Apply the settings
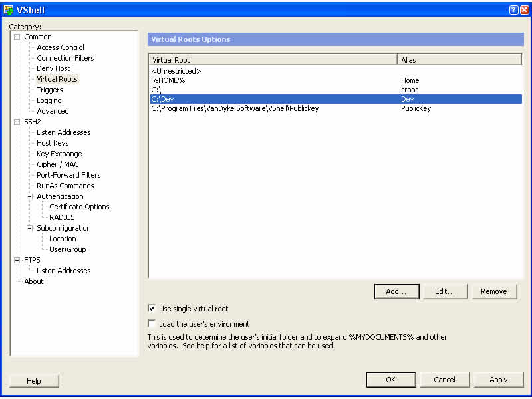 (498, 380)
